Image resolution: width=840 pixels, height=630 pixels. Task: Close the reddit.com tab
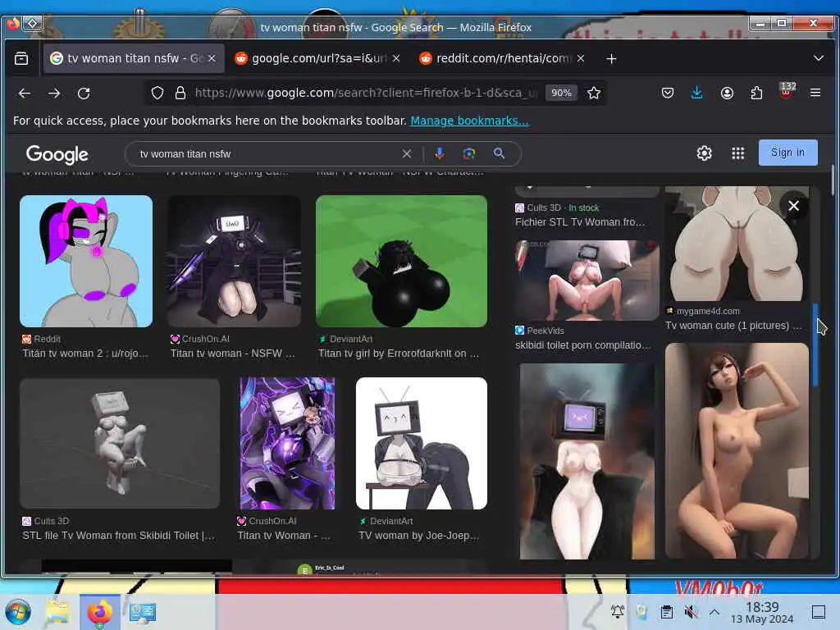(581, 58)
